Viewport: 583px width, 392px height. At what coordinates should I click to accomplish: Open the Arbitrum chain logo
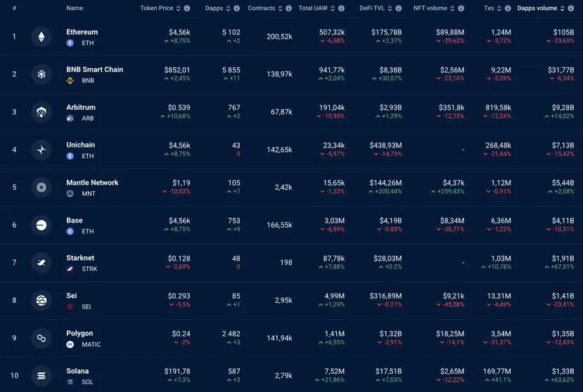tap(41, 112)
